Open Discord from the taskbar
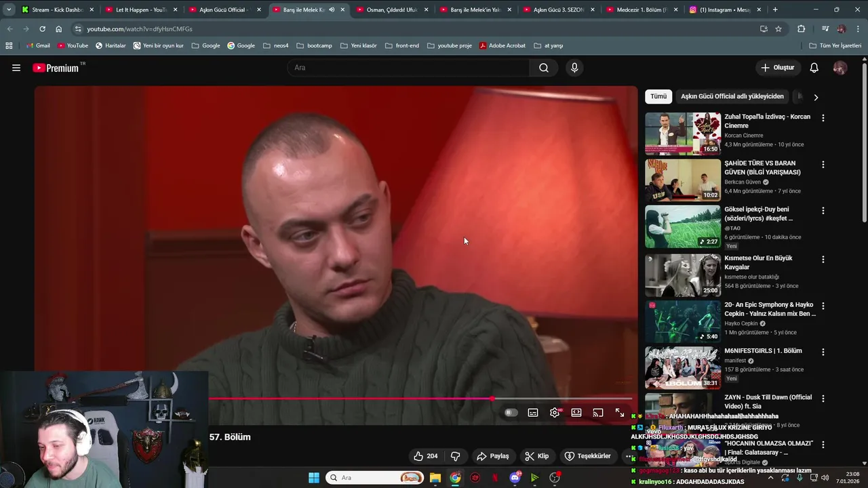The width and height of the screenshot is (868, 488). point(515,478)
